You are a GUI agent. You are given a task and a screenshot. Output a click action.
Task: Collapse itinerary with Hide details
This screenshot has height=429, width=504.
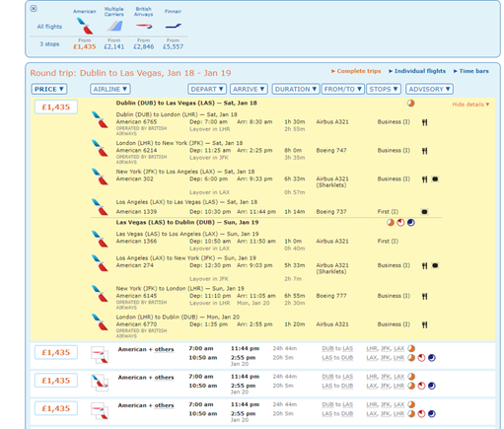point(470,105)
